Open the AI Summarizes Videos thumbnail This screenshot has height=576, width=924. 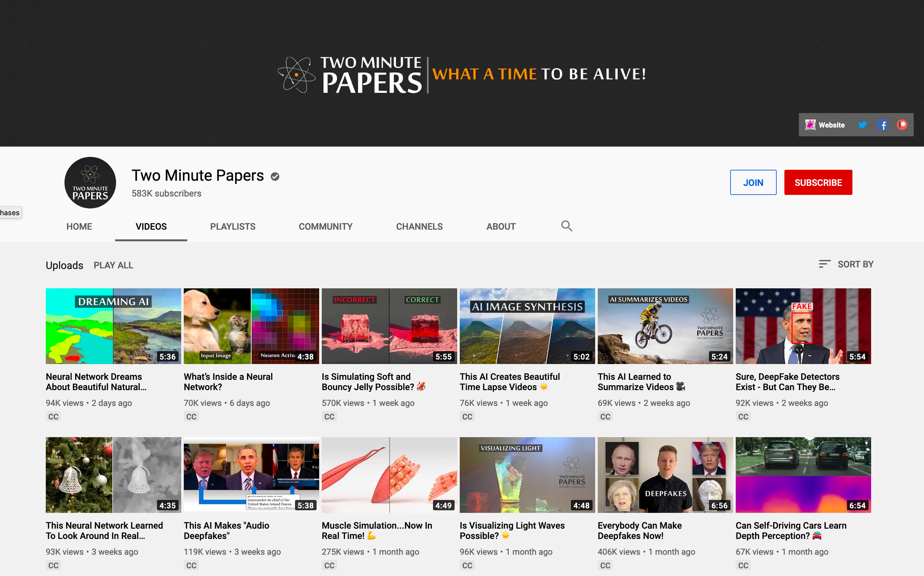click(x=665, y=326)
